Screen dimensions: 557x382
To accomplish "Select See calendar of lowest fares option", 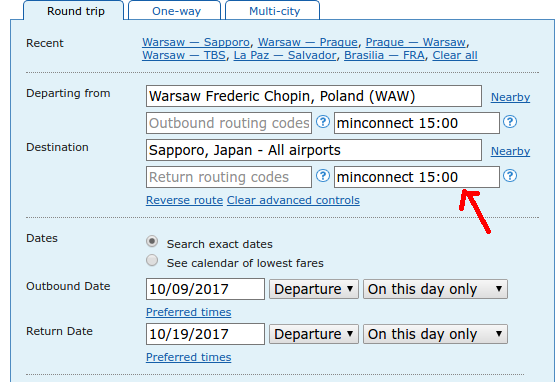I will pos(152,260).
